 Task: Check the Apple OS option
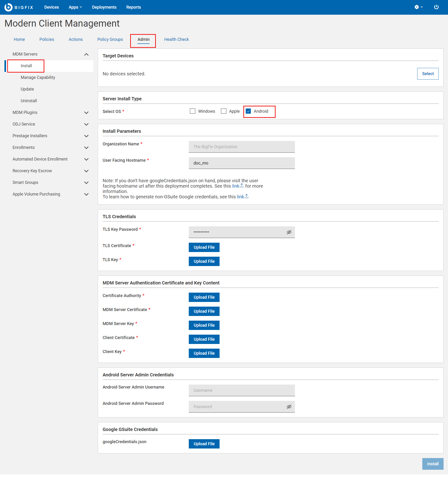pyautogui.click(x=224, y=111)
